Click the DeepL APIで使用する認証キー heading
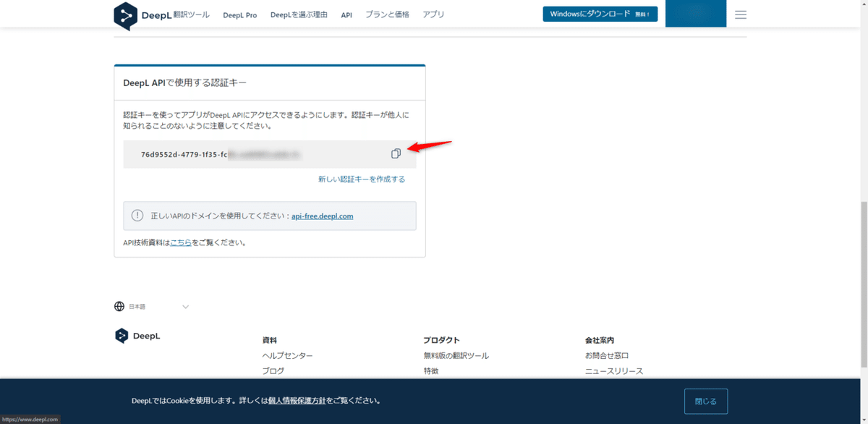The image size is (868, 424). point(185,83)
